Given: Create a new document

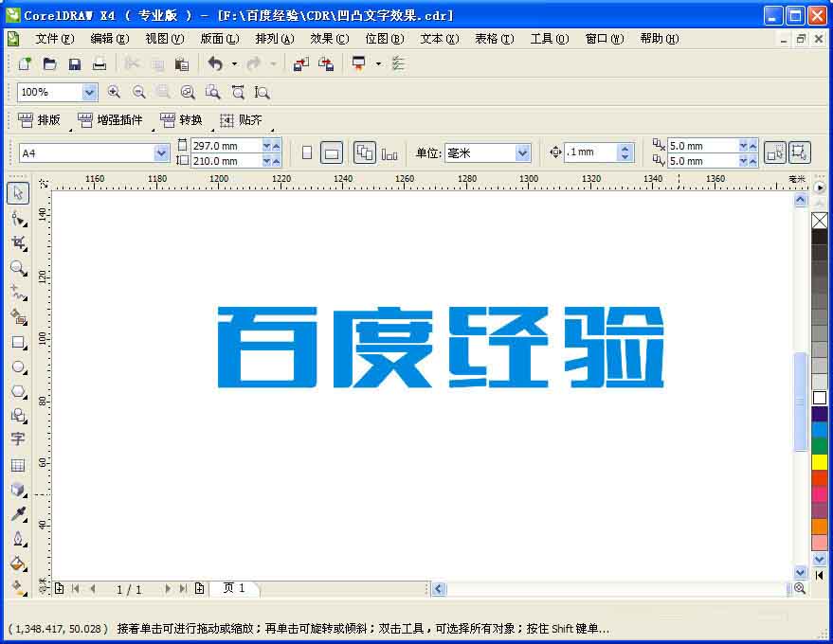Looking at the screenshot, I should (25, 64).
